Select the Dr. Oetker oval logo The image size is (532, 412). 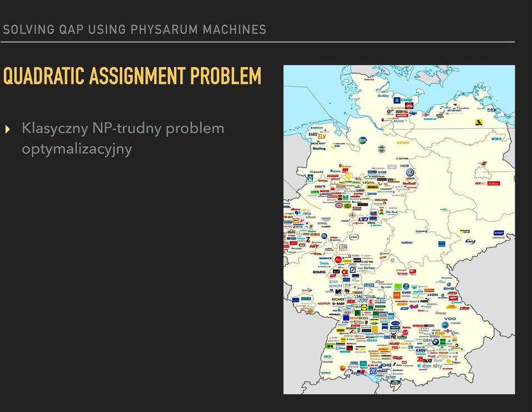coord(338,205)
